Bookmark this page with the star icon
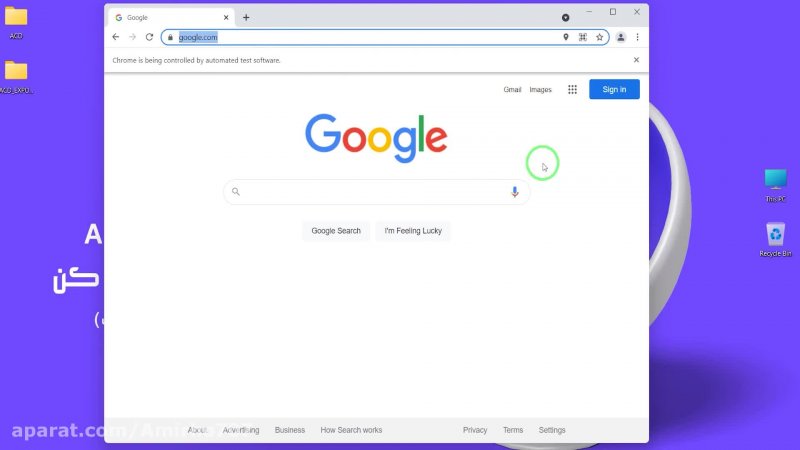Viewport: 800px width, 450px height. click(599, 37)
